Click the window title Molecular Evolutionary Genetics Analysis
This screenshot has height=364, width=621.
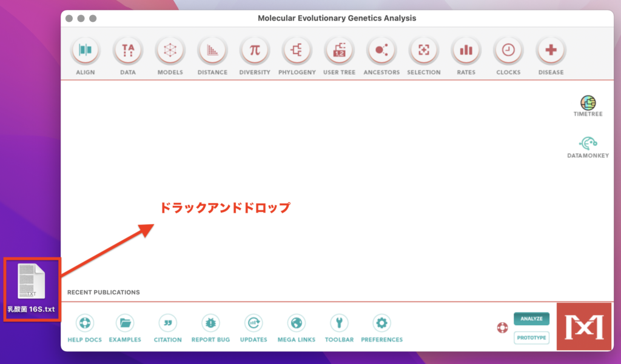pos(337,18)
